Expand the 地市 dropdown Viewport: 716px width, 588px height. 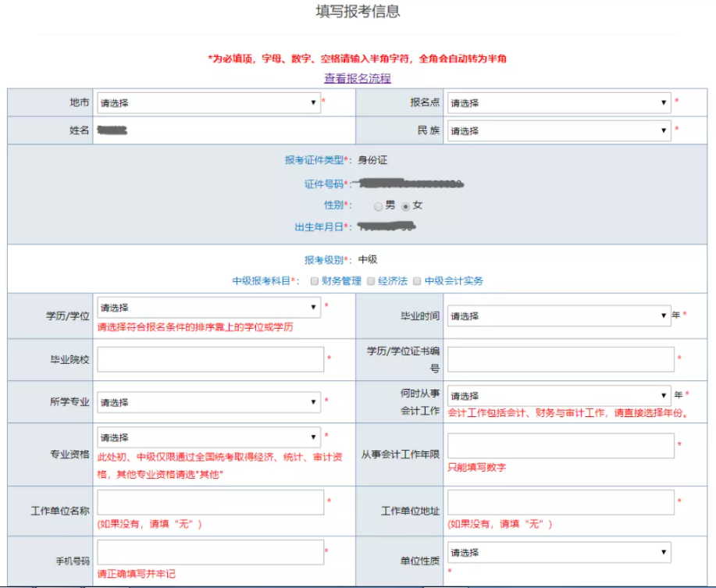(x=208, y=103)
